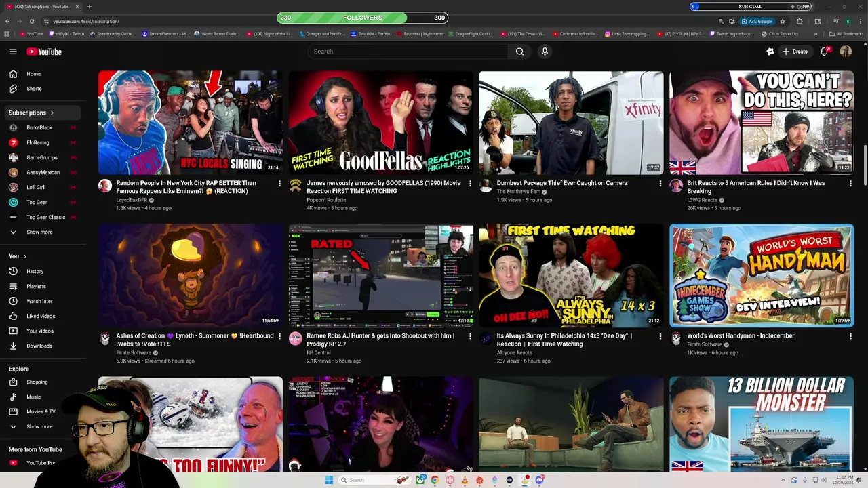868x488 pixels.
Task: Expand Show more under Subscriptions
Action: pos(41,232)
